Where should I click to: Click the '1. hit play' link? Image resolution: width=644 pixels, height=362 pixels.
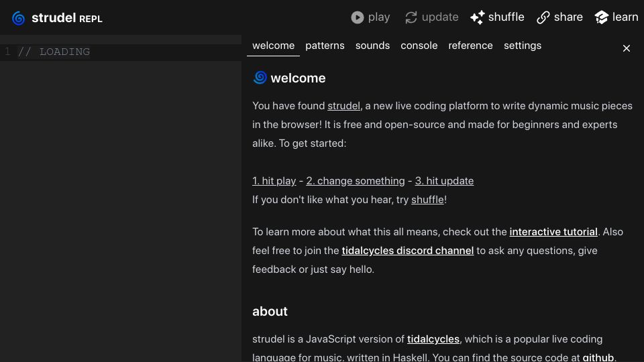pos(274,181)
